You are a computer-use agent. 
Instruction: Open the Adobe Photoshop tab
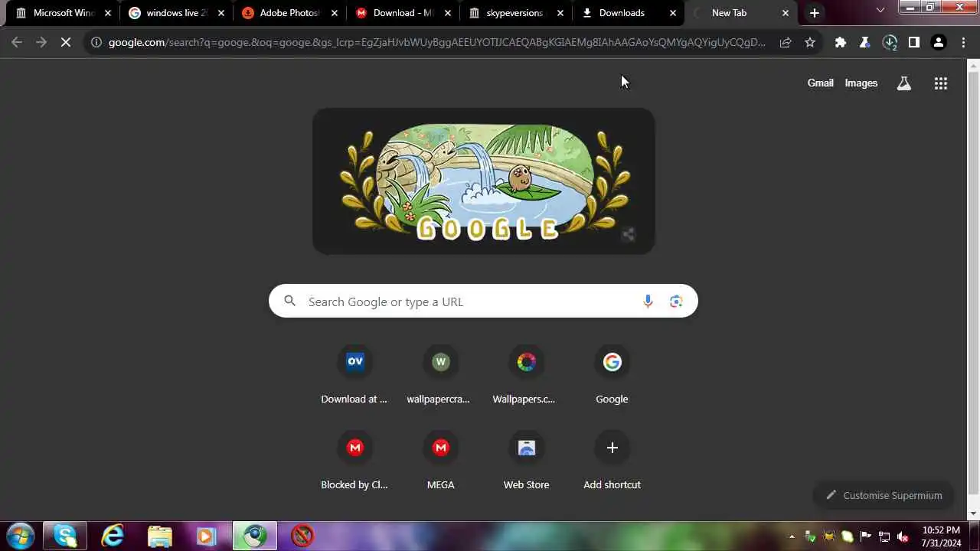click(289, 13)
